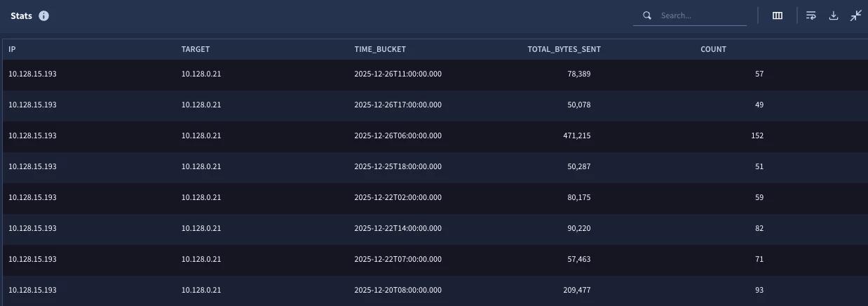Click IP 10.128.15.193 in the 78,389 row

pos(32,74)
